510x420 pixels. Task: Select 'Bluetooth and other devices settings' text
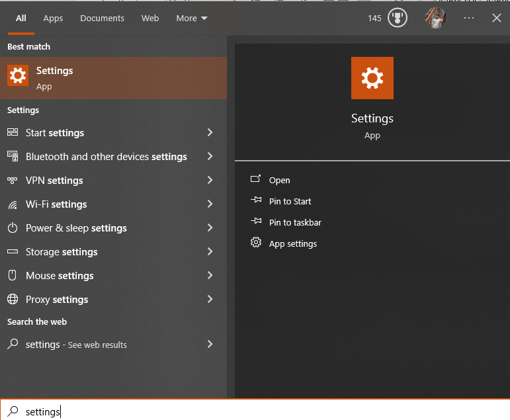(x=106, y=157)
